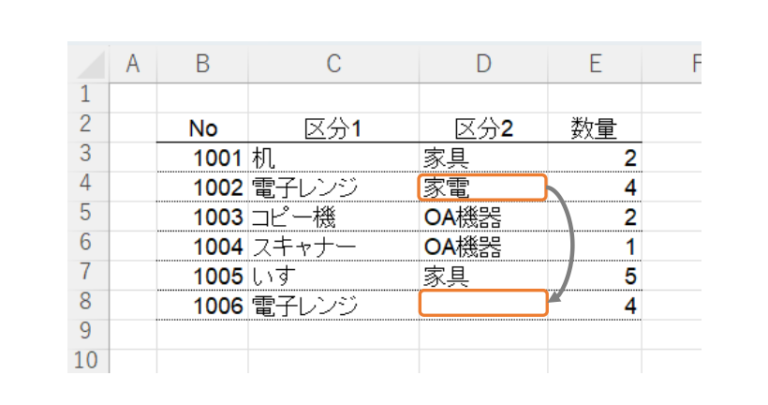This screenshot has width=768, height=405.
Task: Select column D header
Action: tap(484, 64)
